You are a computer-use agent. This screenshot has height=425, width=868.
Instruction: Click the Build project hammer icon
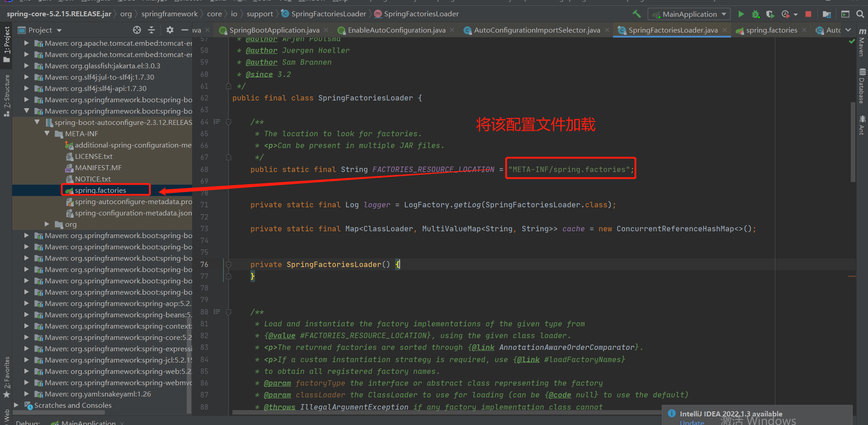(637, 14)
